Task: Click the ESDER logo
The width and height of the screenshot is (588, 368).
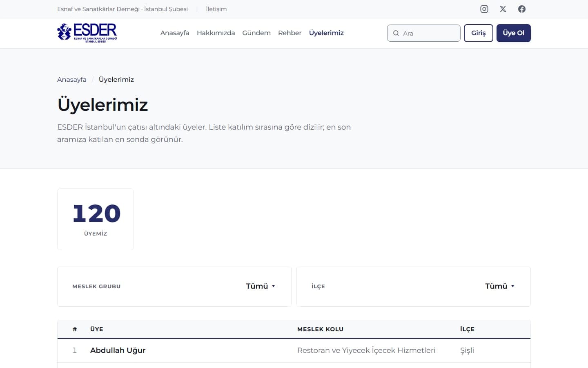Action: click(87, 33)
